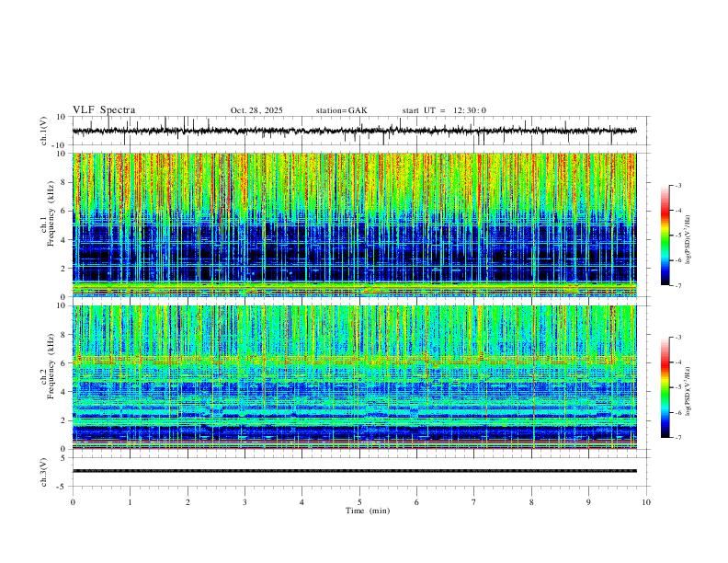This screenshot has height=563, width=728.
Task: Click the "-7" tick on the ch.2 color bar
Action: point(678,438)
